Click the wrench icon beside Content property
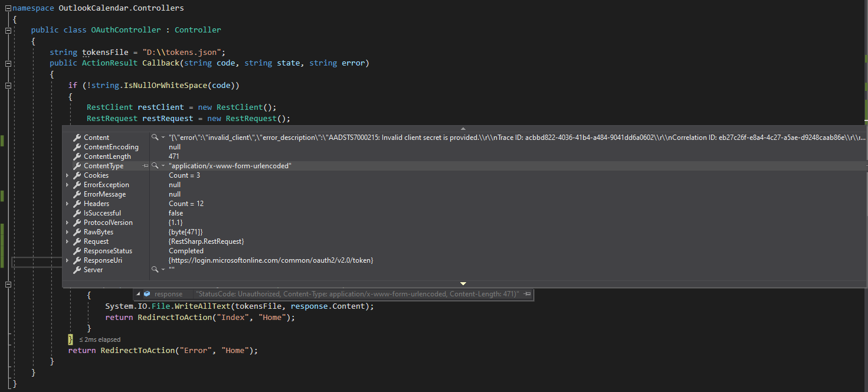The height and width of the screenshot is (392, 868). (x=77, y=138)
